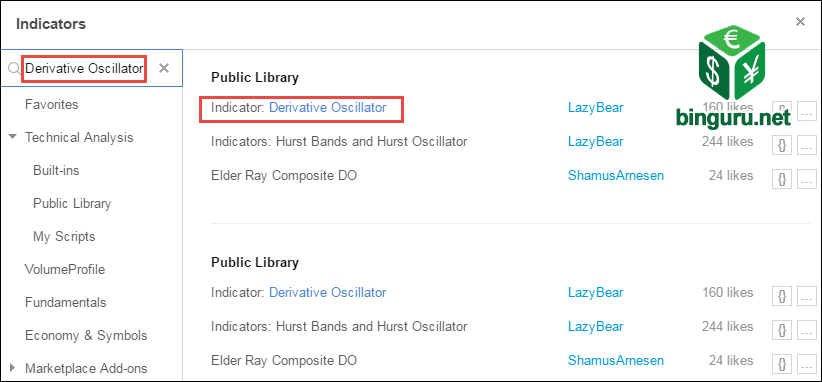Click the Derivative Oscillator search input
This screenshot has width=822, height=382.
coord(84,68)
